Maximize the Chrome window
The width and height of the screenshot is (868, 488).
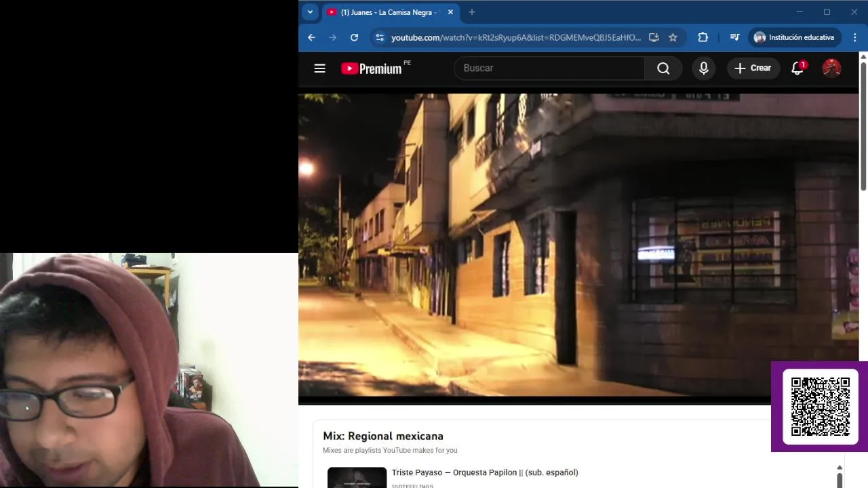click(x=827, y=12)
